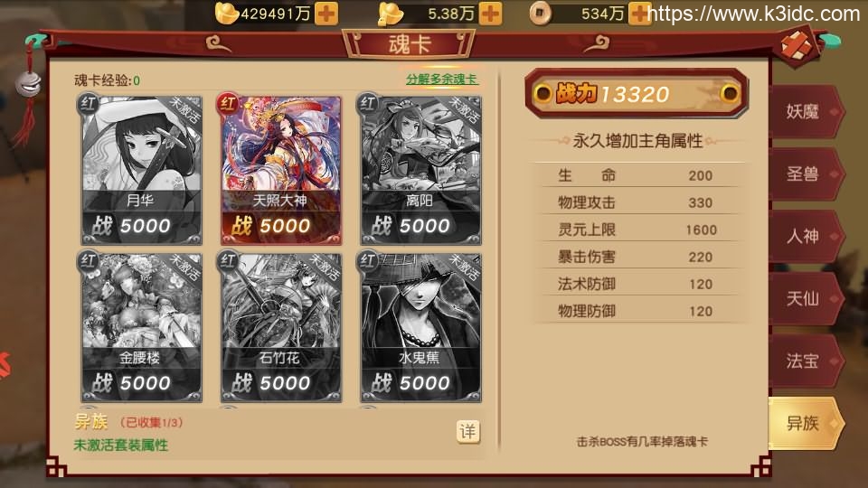Open the 人神 category tab

[805, 236]
